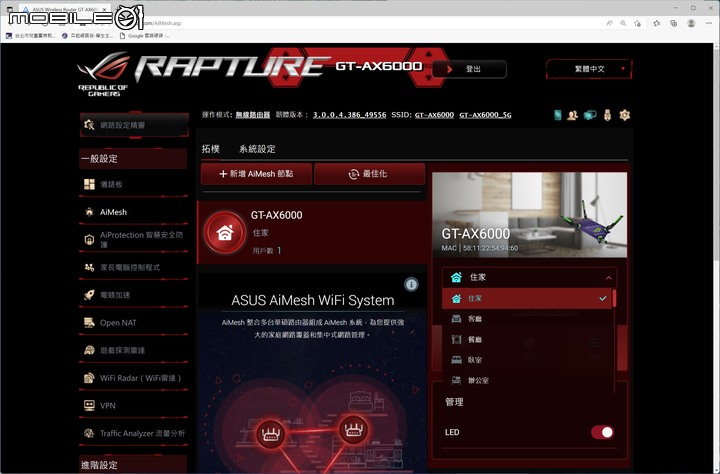The width and height of the screenshot is (720, 474).
Task: Click the connected devices monitor status icon
Action: (x=590, y=115)
